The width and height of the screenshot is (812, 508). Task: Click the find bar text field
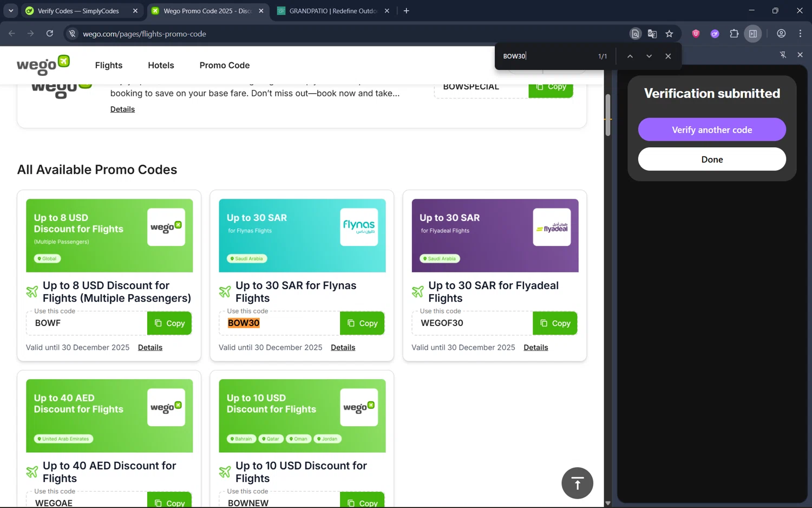pyautogui.click(x=547, y=56)
